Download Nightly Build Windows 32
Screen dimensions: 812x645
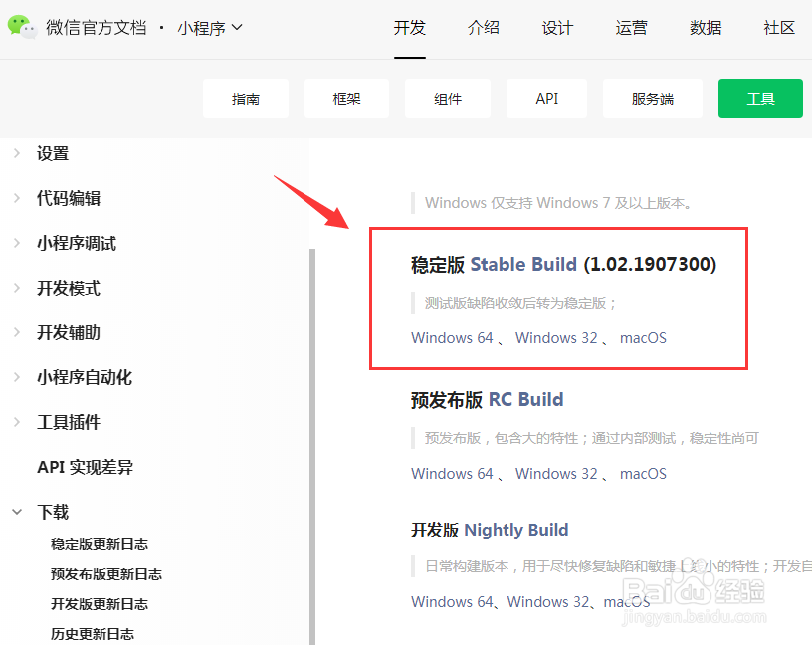pos(548,602)
